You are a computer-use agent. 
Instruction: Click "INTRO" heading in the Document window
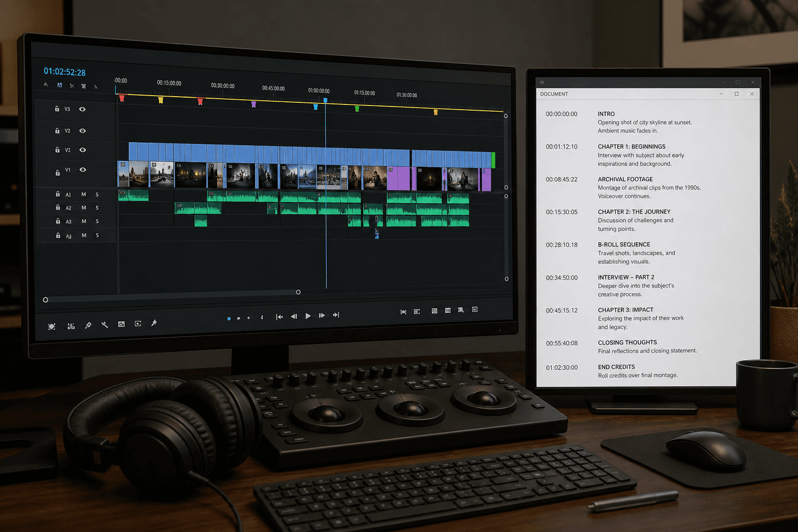click(x=606, y=114)
